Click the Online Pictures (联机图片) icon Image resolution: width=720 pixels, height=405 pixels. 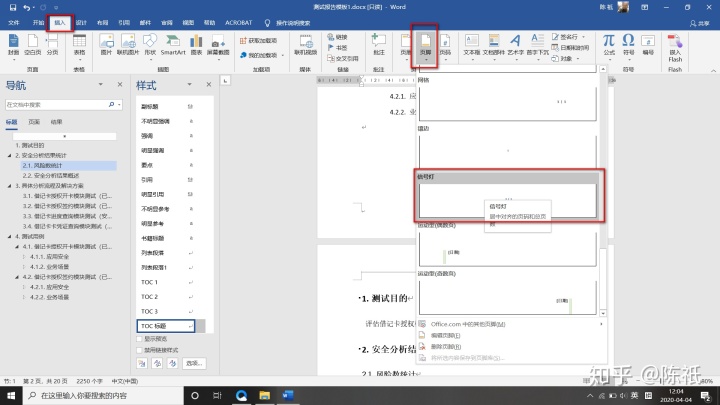128,41
